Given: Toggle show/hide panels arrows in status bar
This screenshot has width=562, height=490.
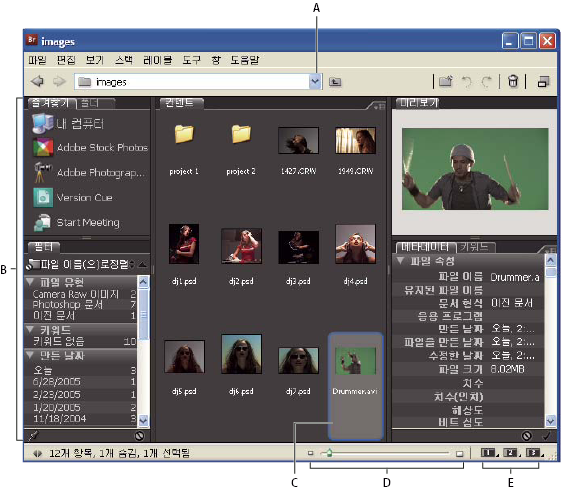Looking at the screenshot, I should pos(37,453).
